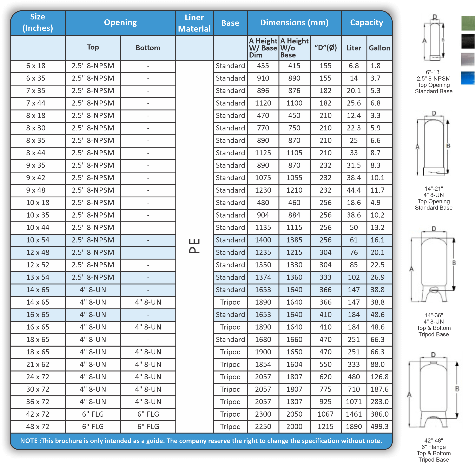Click the '2250' height value
The width and height of the screenshot is (476, 463).
pyautogui.click(x=263, y=427)
